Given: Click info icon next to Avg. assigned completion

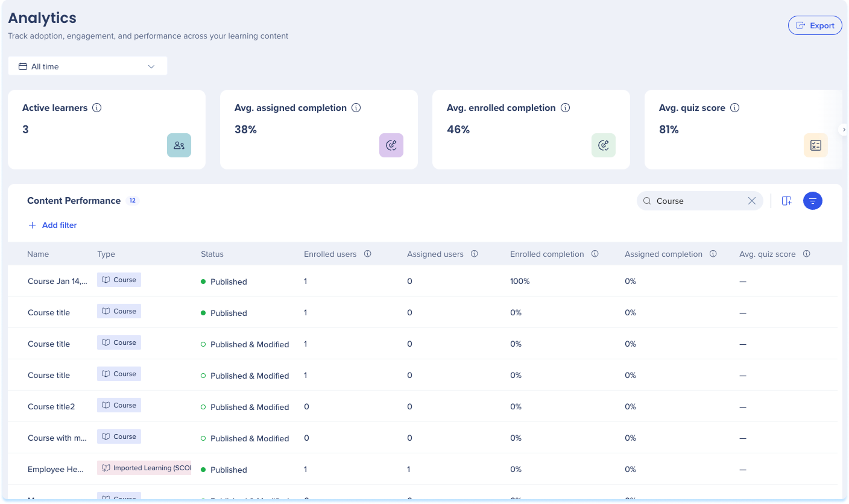Looking at the screenshot, I should tap(356, 108).
